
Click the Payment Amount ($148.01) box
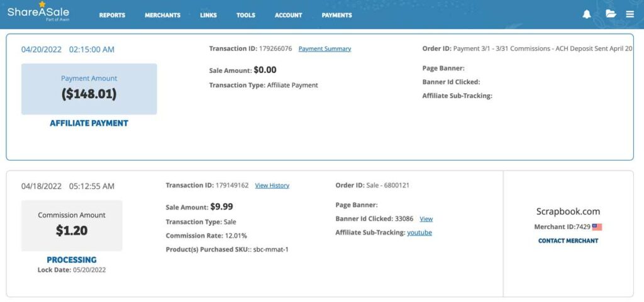pyautogui.click(x=89, y=89)
